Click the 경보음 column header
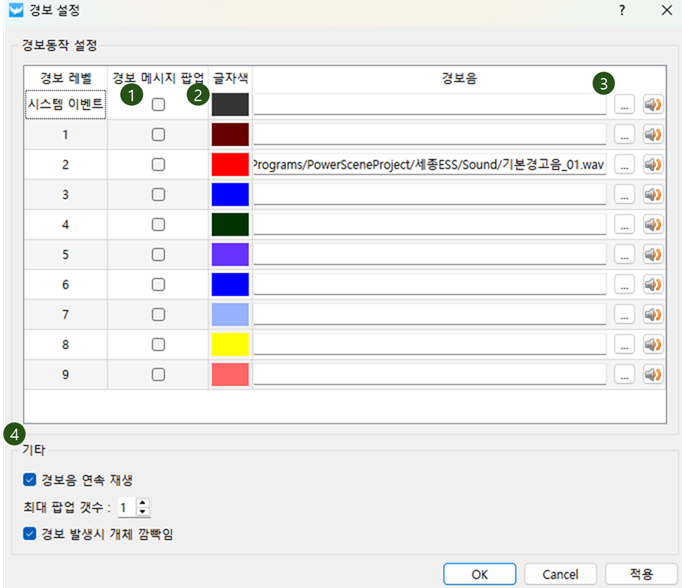The image size is (682, 588). point(454,77)
